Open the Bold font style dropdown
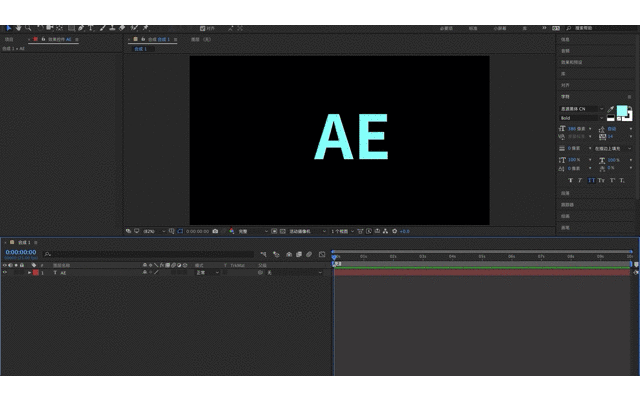The image size is (640, 400). (581, 118)
